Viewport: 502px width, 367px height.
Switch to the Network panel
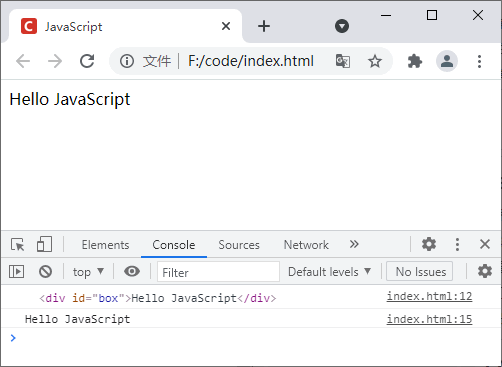tap(306, 245)
